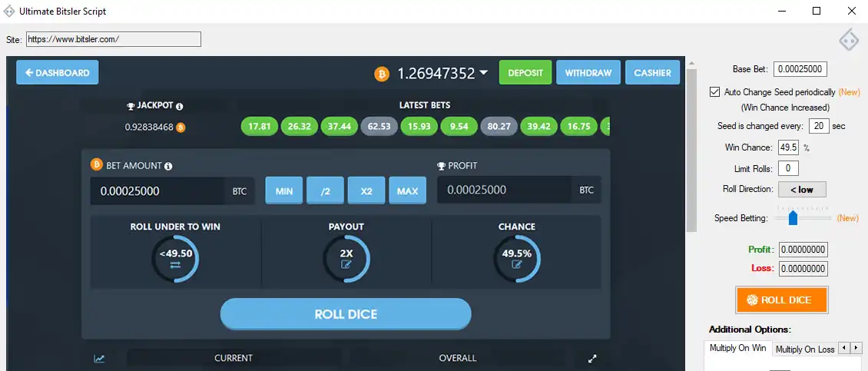Click the script Loss value field

point(803,269)
